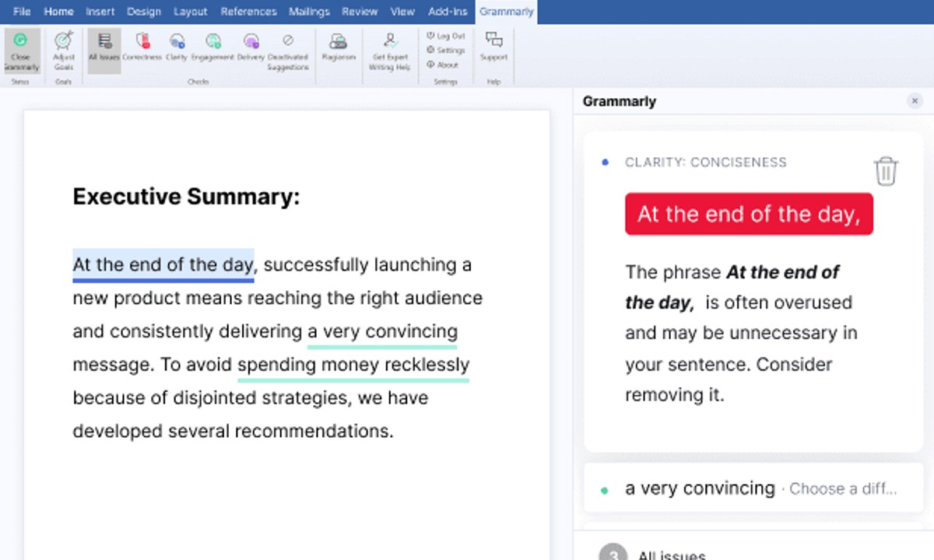Switch to the Grammarly ribbon tab

507,12
